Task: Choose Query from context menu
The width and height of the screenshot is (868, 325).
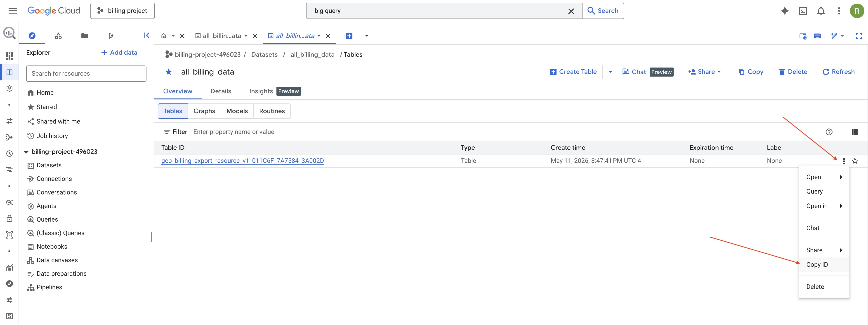Action: pyautogui.click(x=824, y=192)
